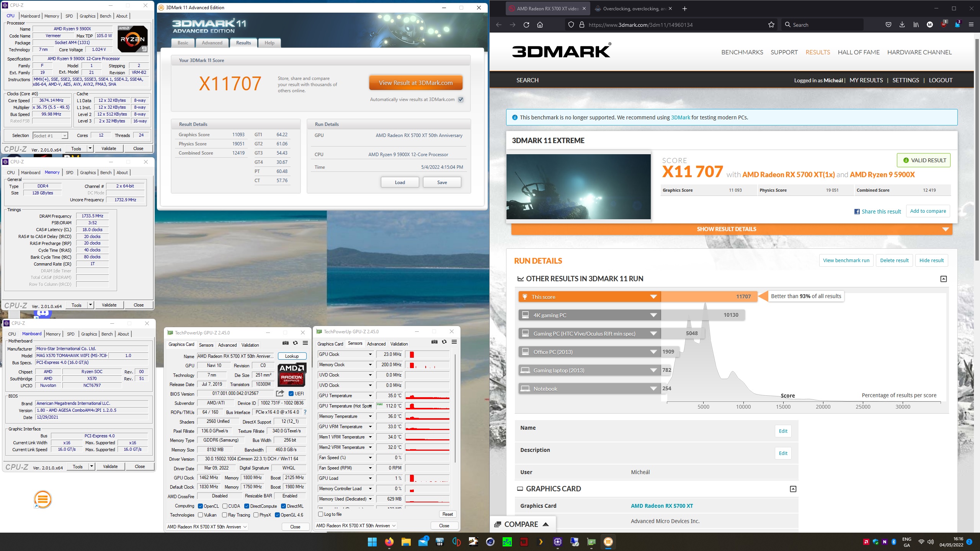Open the Pocket save icon in Firefox
Viewport: 980px width, 551px height.
(888, 25)
